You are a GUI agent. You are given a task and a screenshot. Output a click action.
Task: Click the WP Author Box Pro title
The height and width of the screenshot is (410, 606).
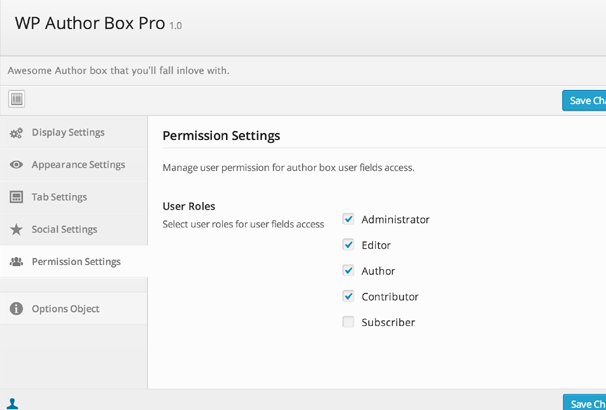90,24
